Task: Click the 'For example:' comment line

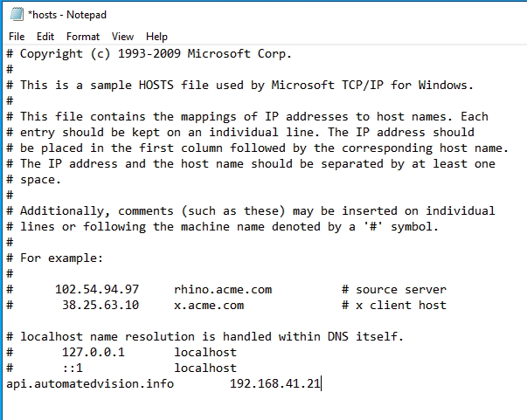Action: coord(54,258)
